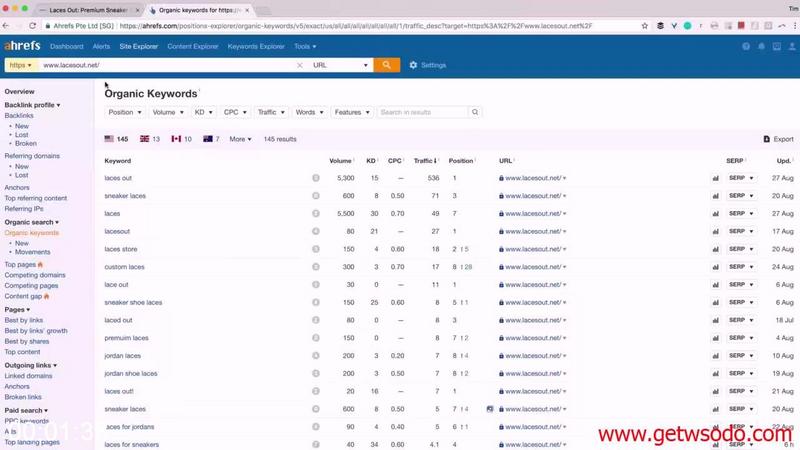Open Top pages in sidebar
This screenshot has width=800, height=450.
pyautogui.click(x=20, y=264)
